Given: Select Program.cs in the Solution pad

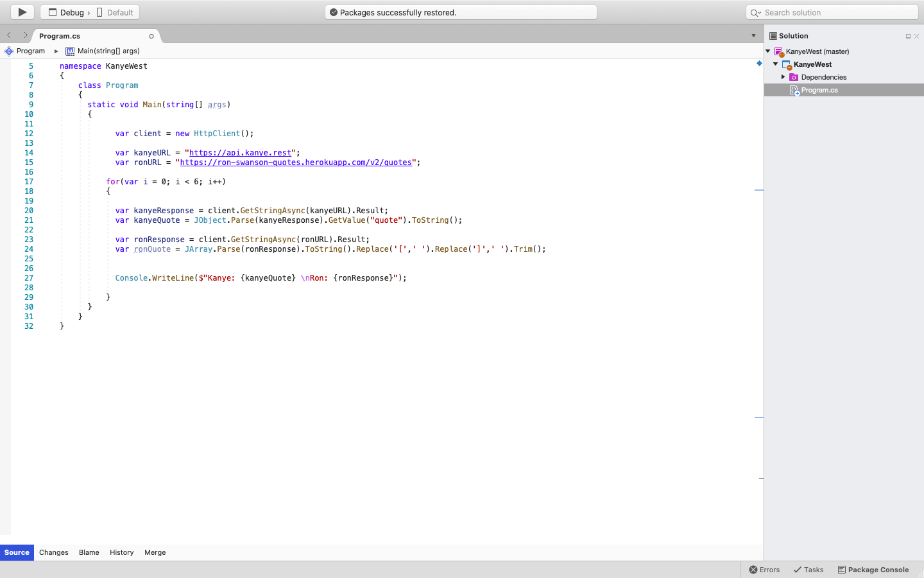Looking at the screenshot, I should pos(819,89).
